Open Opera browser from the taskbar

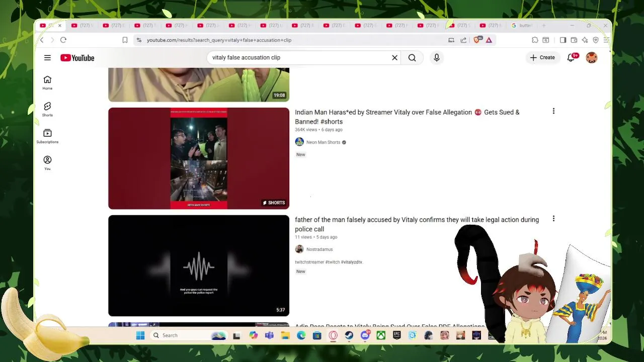tap(333, 335)
